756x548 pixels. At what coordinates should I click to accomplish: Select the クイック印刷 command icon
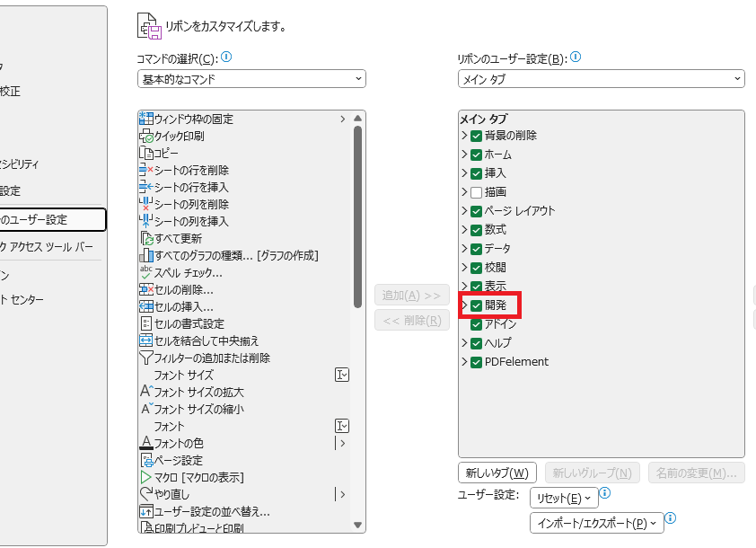(x=149, y=136)
